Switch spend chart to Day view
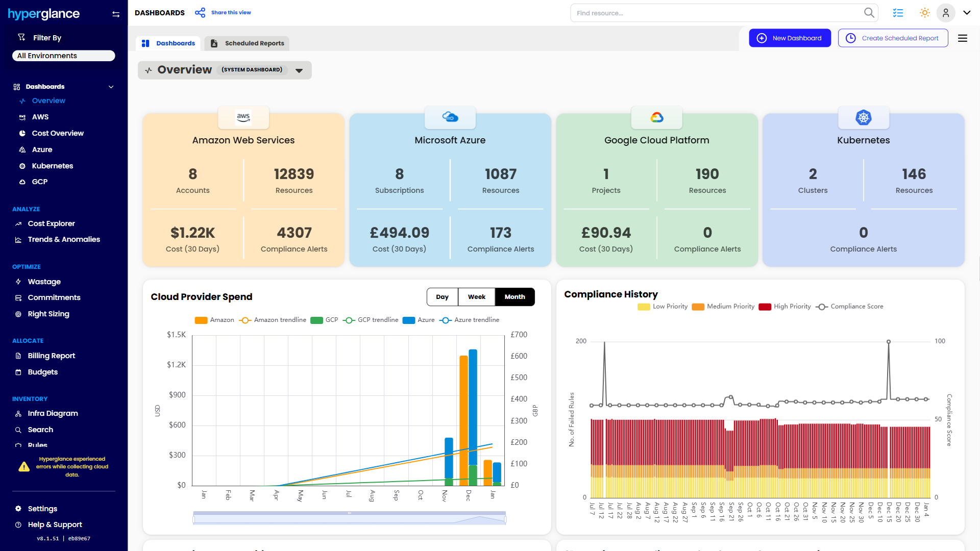The height and width of the screenshot is (551, 980). tap(442, 297)
